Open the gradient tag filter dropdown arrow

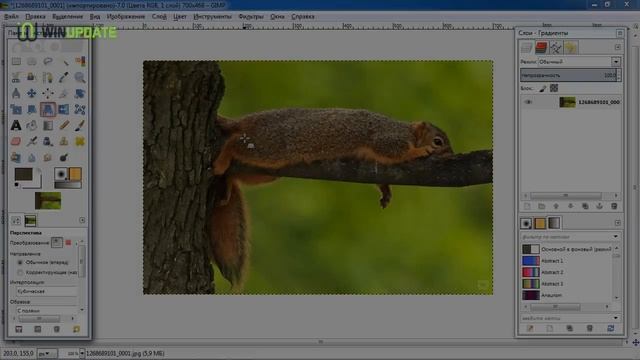(x=615, y=237)
